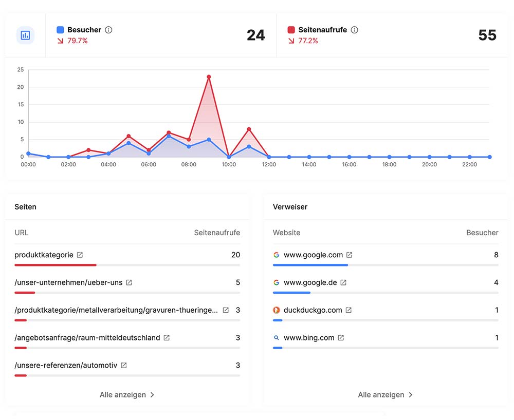514x420 pixels.
Task: Open external link icon for /unser-unternehmen/ueber-uns
Action: coord(129,282)
